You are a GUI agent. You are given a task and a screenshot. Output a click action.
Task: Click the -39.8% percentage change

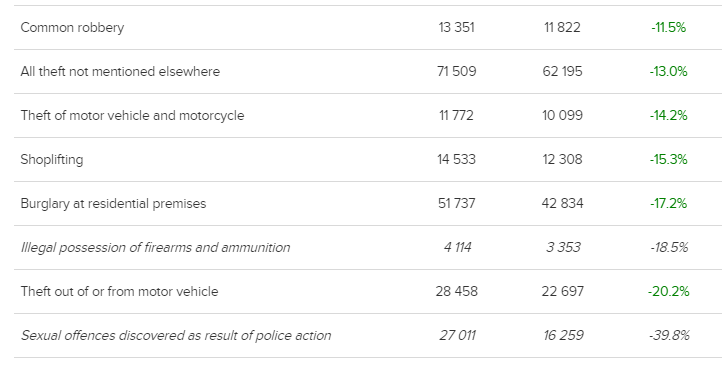click(x=669, y=335)
